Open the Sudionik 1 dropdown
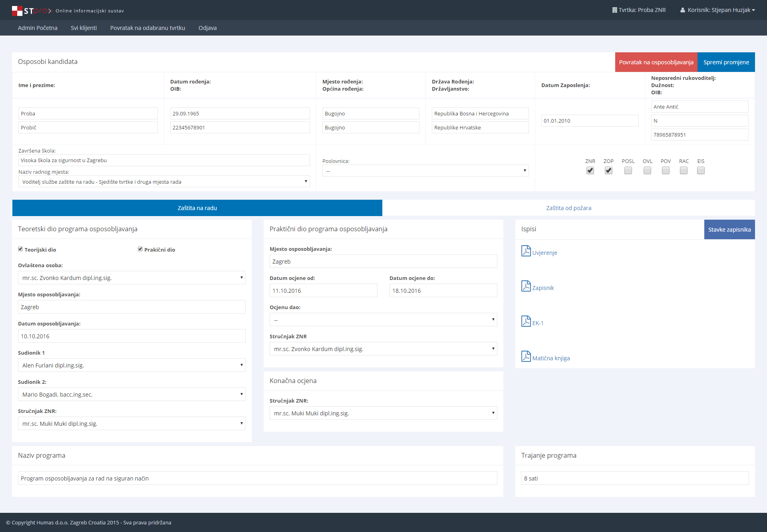767x532 pixels. point(131,365)
